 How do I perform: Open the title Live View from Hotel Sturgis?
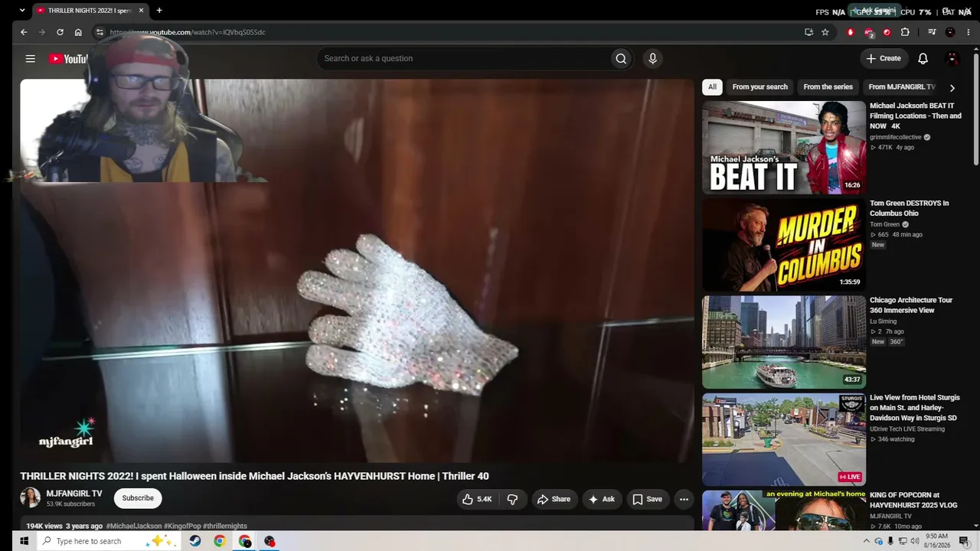tap(914, 408)
